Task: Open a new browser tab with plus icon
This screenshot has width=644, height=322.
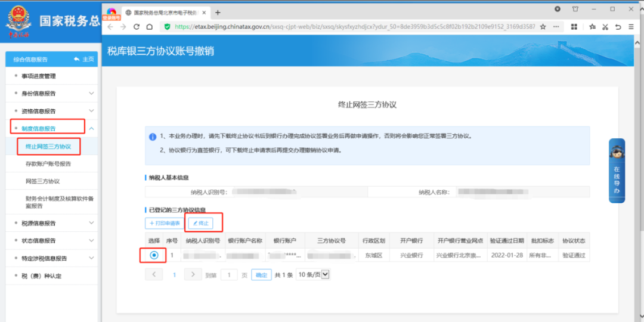Action: (218, 12)
